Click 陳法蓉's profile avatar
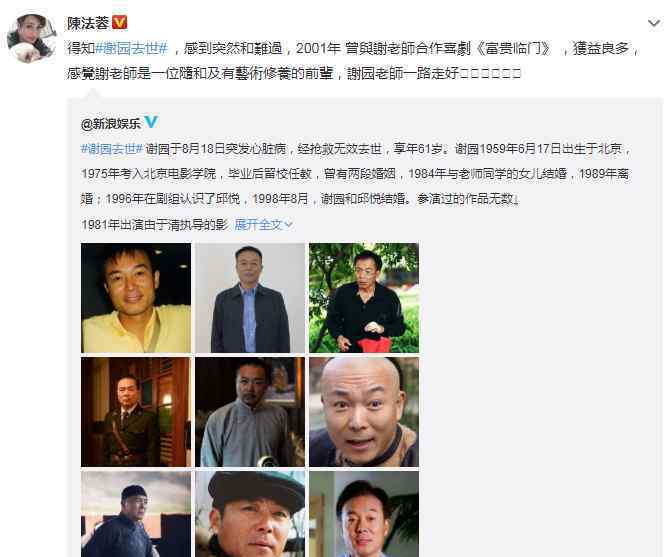Image resolution: width=668 pixels, height=557 pixels. pyautogui.click(x=31, y=38)
